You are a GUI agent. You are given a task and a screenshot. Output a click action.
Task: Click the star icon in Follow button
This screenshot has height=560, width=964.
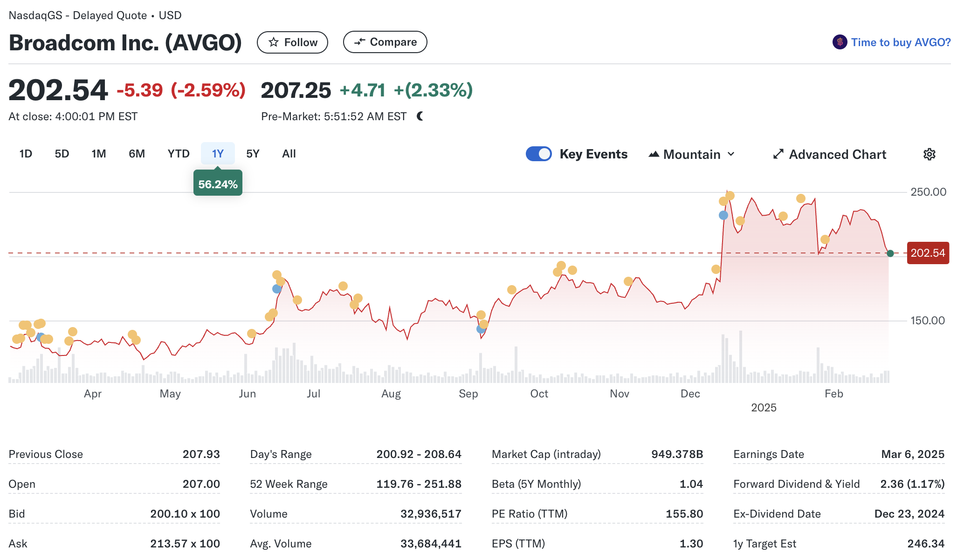274,42
